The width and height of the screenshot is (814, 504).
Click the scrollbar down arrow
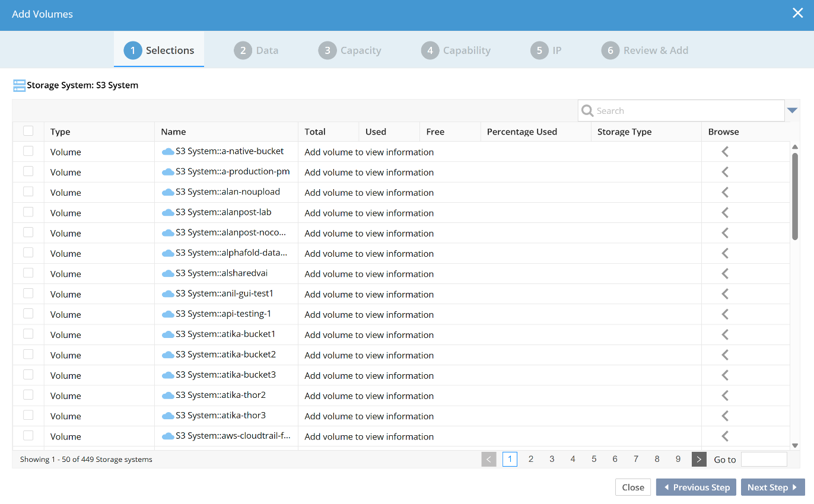coord(795,445)
